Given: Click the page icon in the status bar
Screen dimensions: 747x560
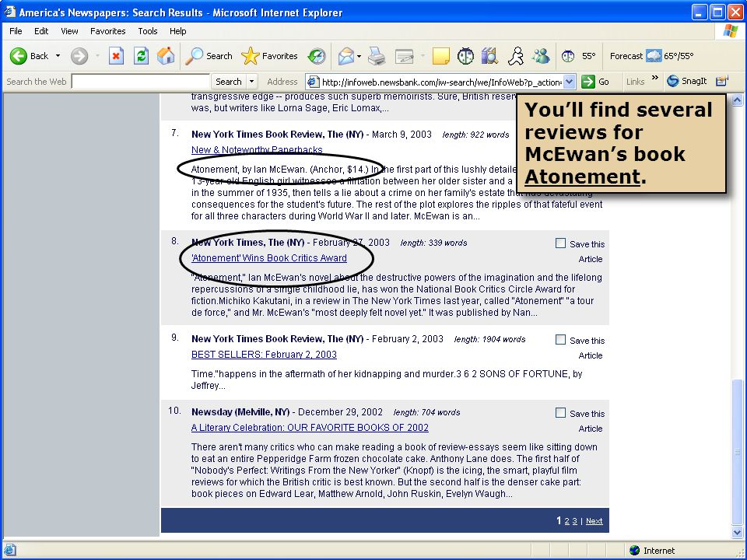Looking at the screenshot, I should click(x=9, y=550).
